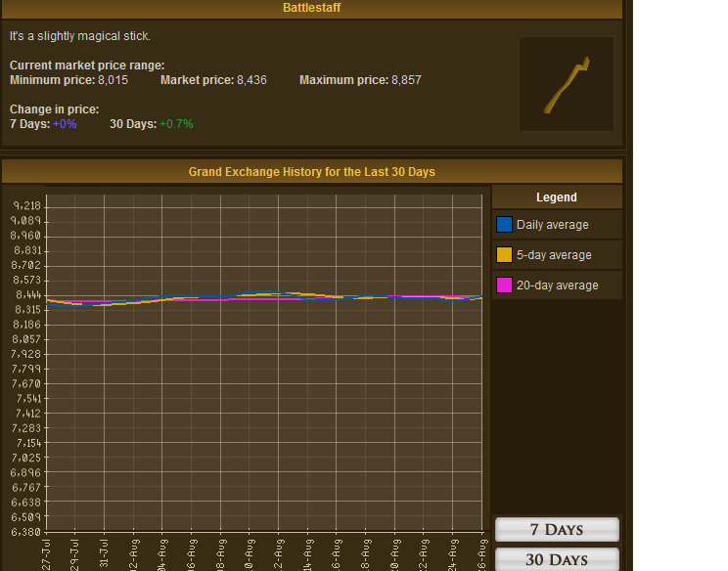The height and width of the screenshot is (571, 728).
Task: Select the 20-day average legend label
Action: click(557, 285)
